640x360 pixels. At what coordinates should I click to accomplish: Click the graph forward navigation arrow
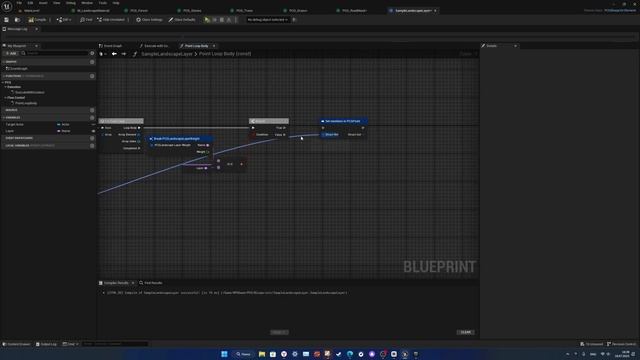tap(124, 54)
